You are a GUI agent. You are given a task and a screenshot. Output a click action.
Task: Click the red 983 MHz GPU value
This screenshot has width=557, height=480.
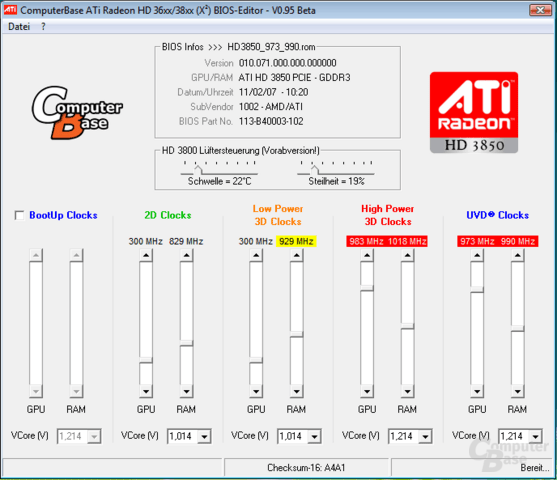pos(366,242)
